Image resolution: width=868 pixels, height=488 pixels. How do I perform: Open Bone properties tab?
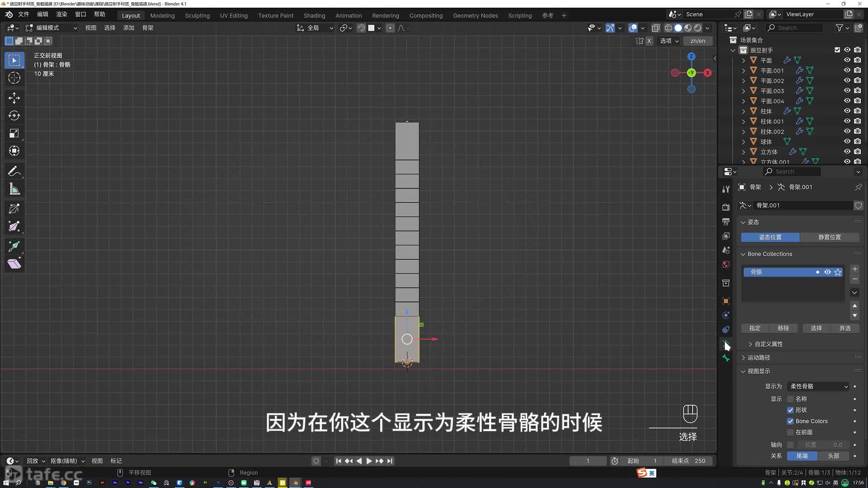tap(726, 358)
